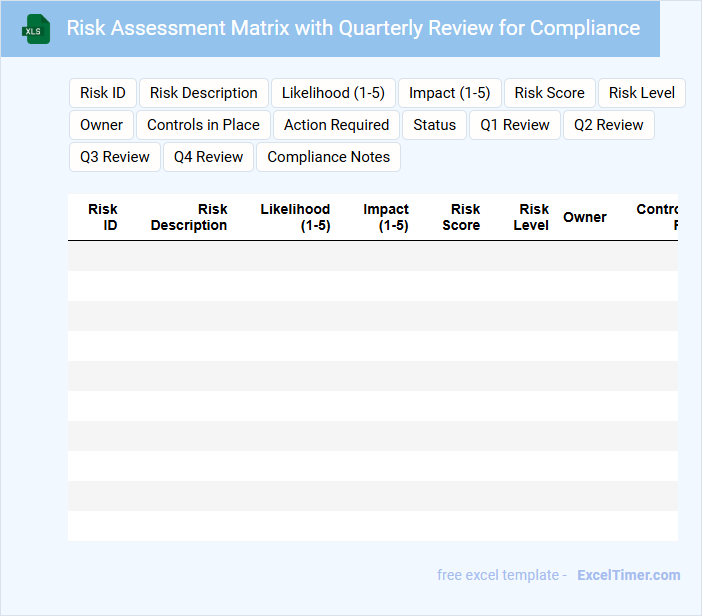Image resolution: width=702 pixels, height=616 pixels.
Task: Select the Controls in Place tag
Action: click(x=203, y=125)
